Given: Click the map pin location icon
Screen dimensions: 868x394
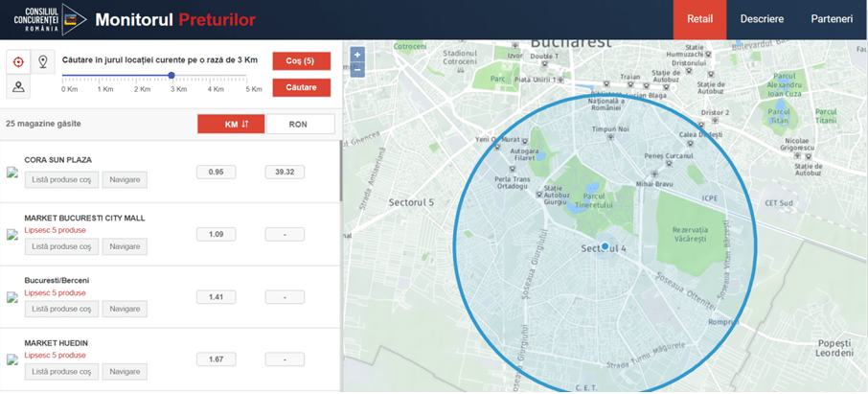Looking at the screenshot, I should (42, 62).
